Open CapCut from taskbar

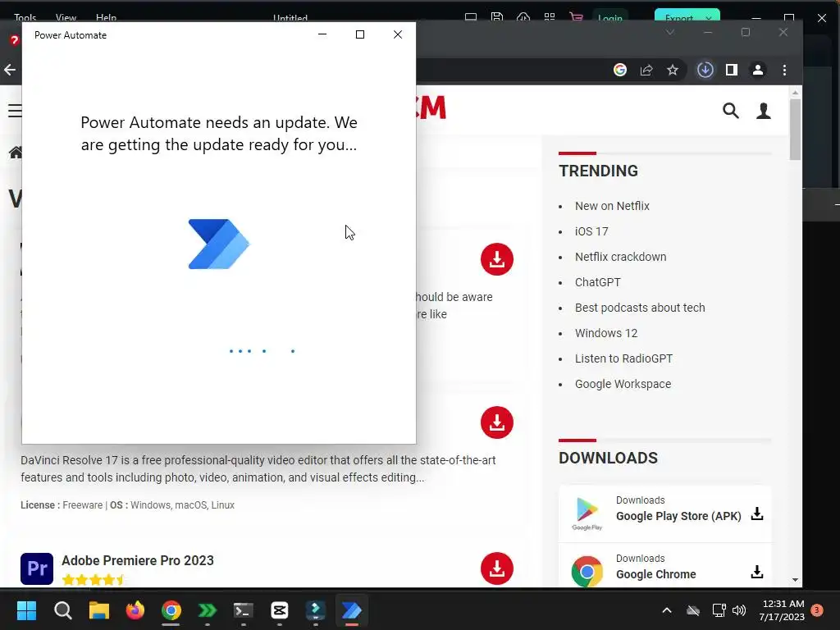(x=280, y=610)
